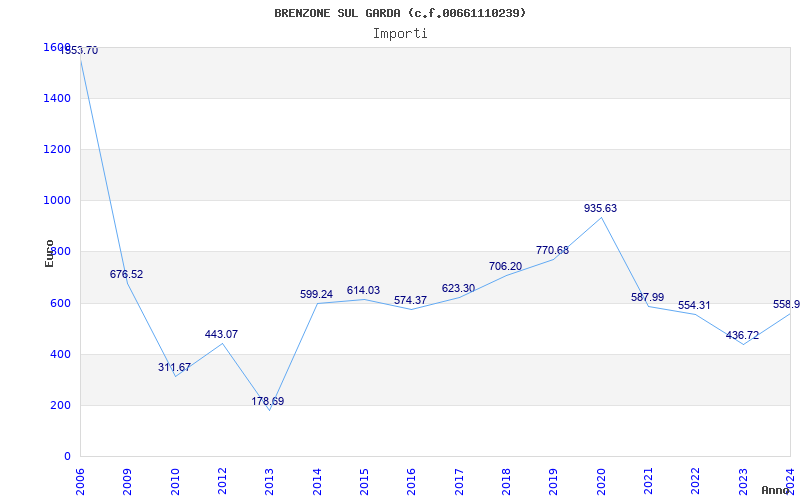Select the 200 Euro axis tick label

tap(60, 406)
